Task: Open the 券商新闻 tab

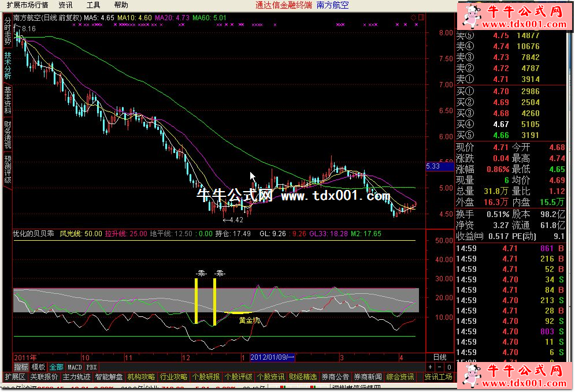Action: click(x=368, y=376)
